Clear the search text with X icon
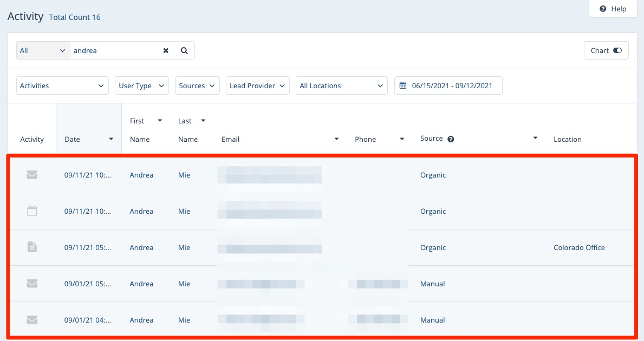This screenshot has height=341, width=644. pyautogui.click(x=166, y=50)
